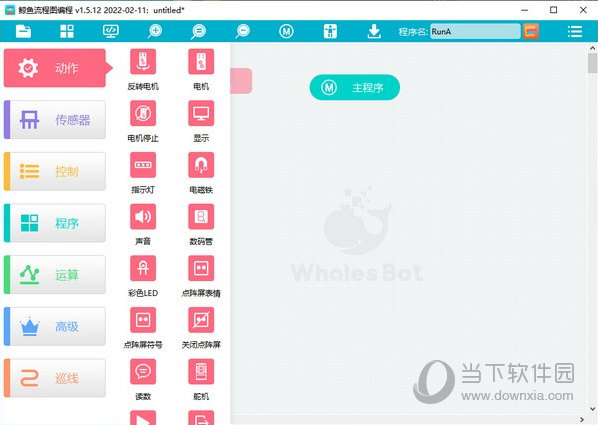Open file folder icon in toolbar
The width and height of the screenshot is (598, 425).
click(x=23, y=31)
